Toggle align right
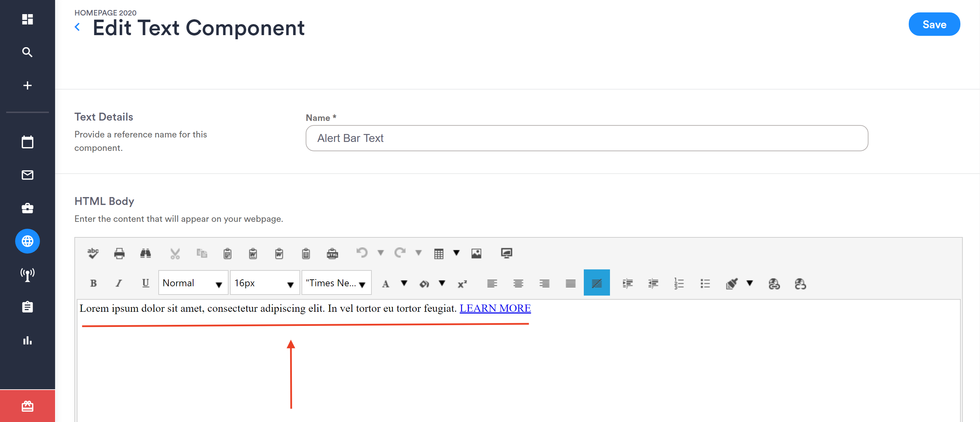Viewport: 980px width, 422px height. 545,284
